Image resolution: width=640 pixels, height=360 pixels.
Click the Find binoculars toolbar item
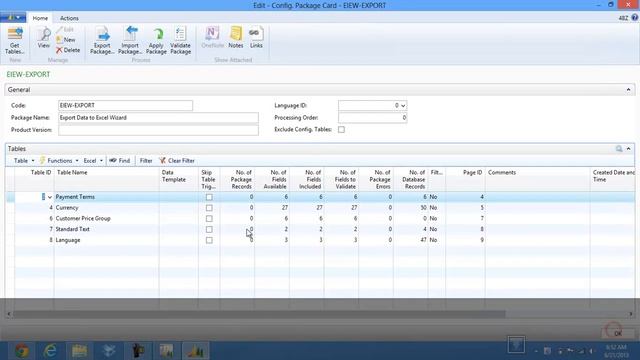point(120,161)
